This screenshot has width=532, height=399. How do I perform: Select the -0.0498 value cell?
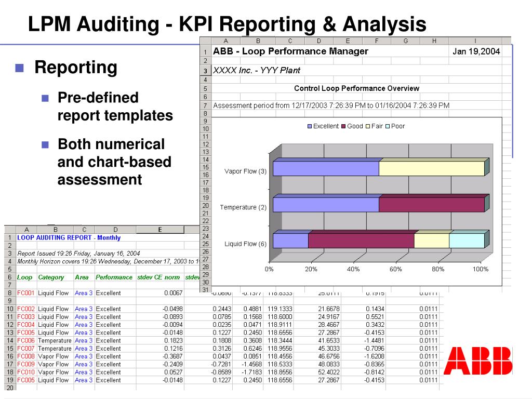pyautogui.click(x=172, y=309)
